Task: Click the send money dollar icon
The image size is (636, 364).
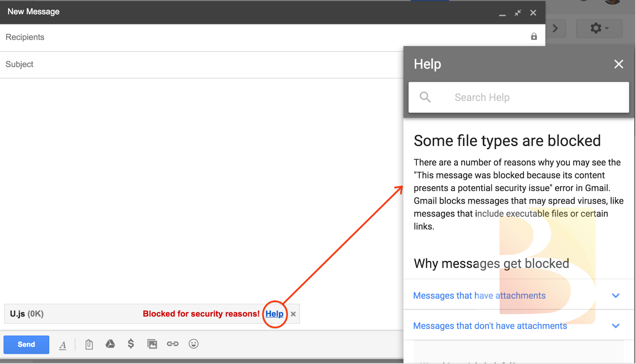Action: [x=131, y=344]
